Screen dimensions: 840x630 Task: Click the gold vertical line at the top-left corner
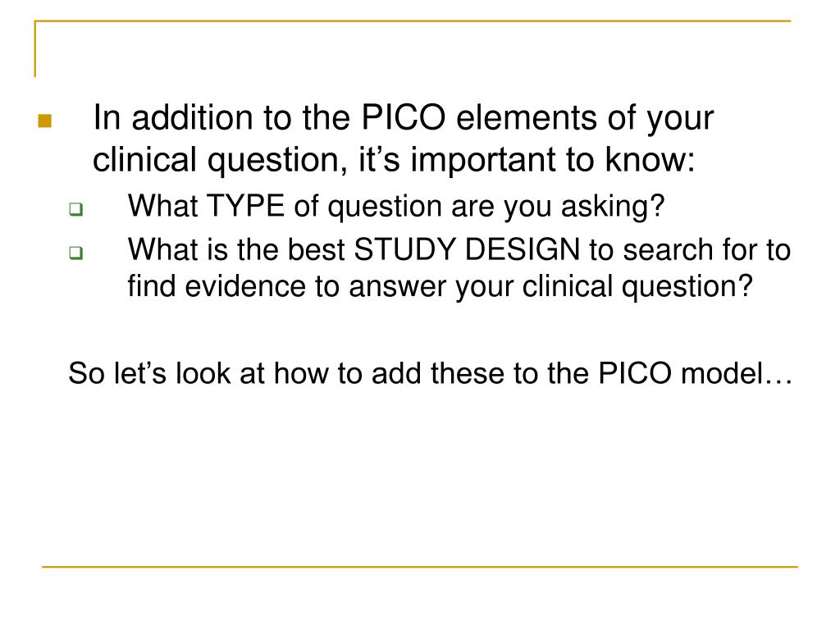35,48
